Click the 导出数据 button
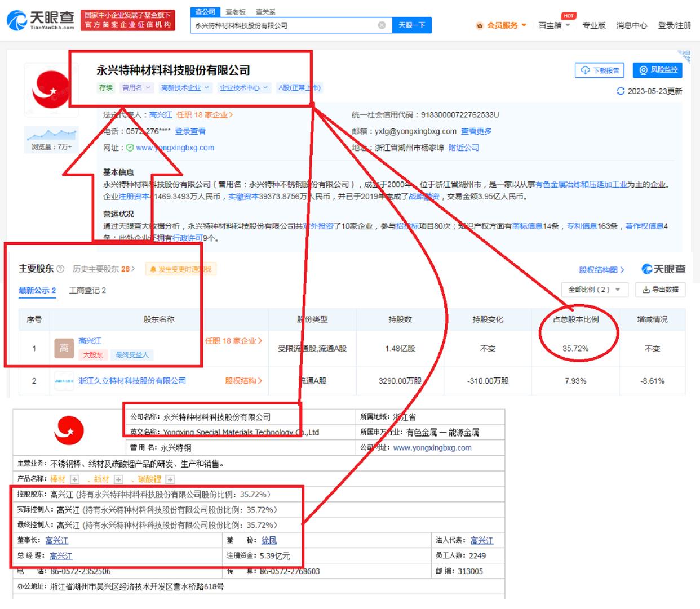700x609 pixels. 661,290
